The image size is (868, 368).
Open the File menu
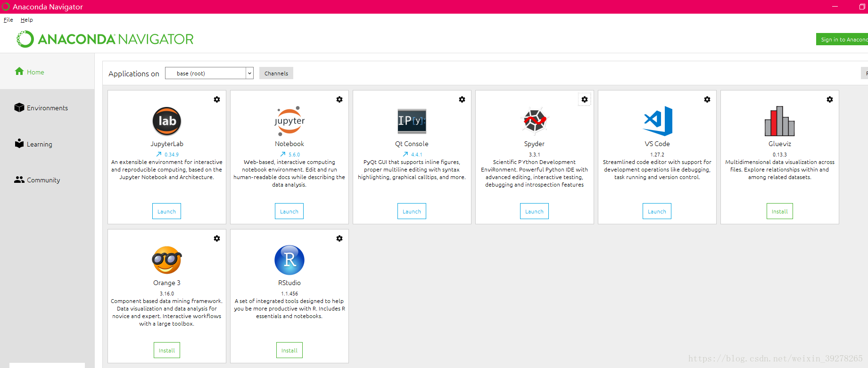pos(8,20)
